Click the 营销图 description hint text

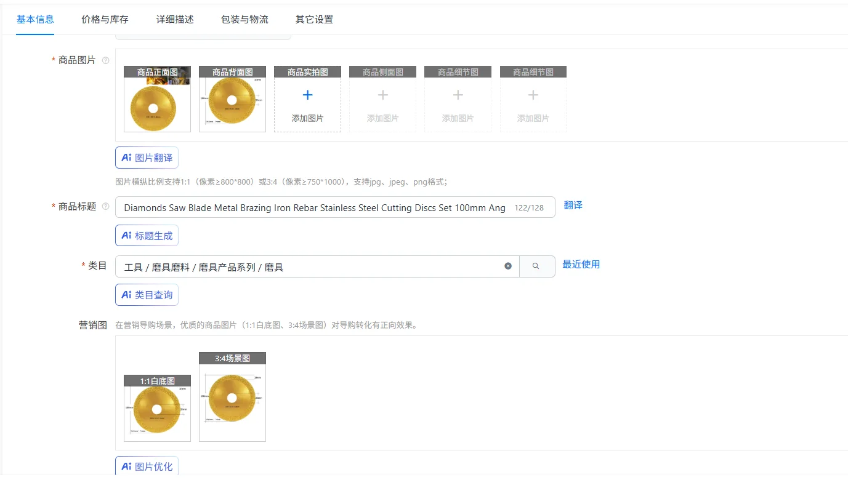click(266, 325)
